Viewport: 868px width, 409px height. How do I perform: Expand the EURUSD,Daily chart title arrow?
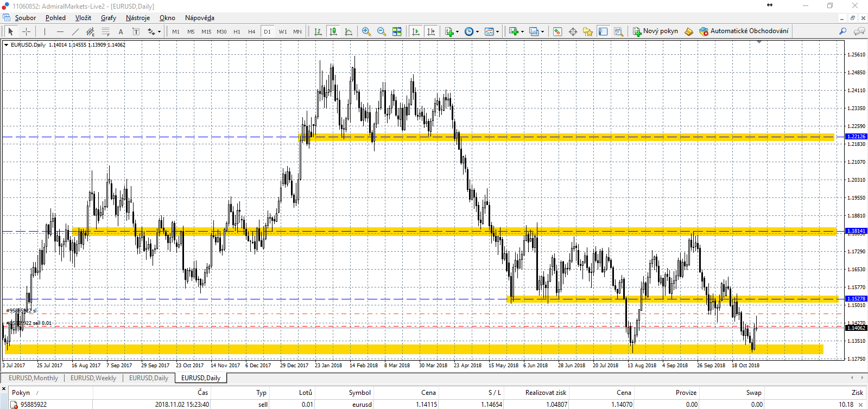[7, 45]
